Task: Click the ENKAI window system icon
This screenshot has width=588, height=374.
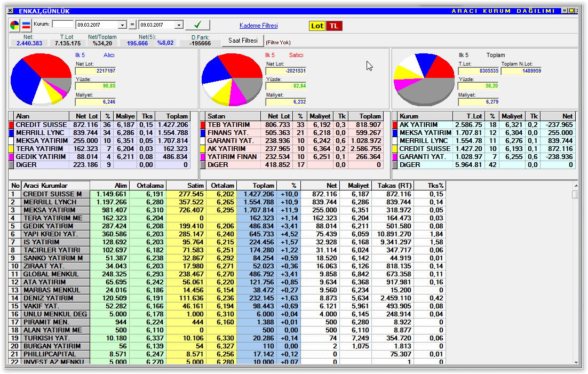Action: click(x=11, y=11)
